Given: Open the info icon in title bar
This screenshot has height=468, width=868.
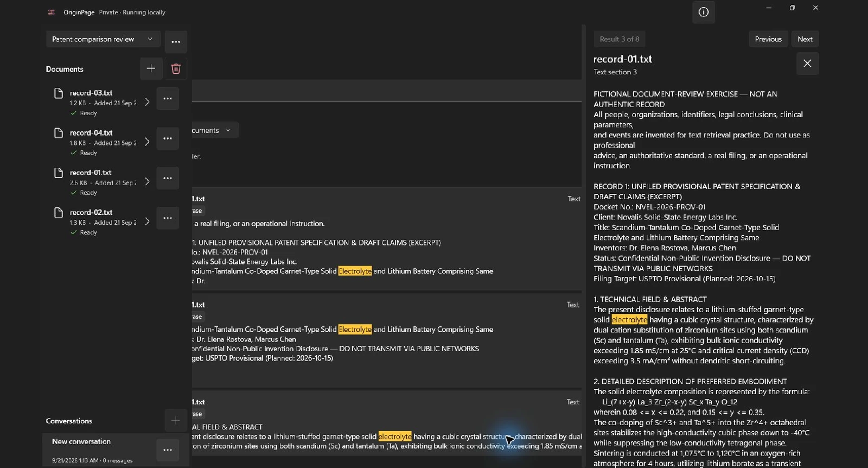Looking at the screenshot, I should (703, 12).
